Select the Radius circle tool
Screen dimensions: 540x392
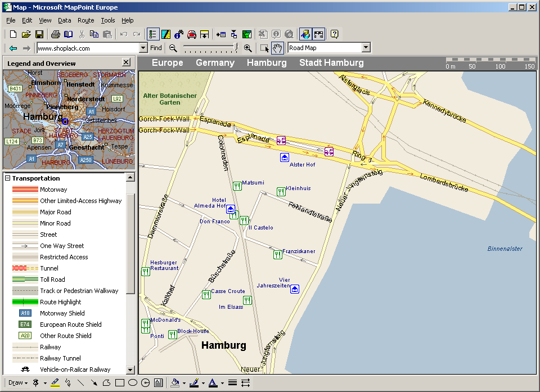coord(145,382)
